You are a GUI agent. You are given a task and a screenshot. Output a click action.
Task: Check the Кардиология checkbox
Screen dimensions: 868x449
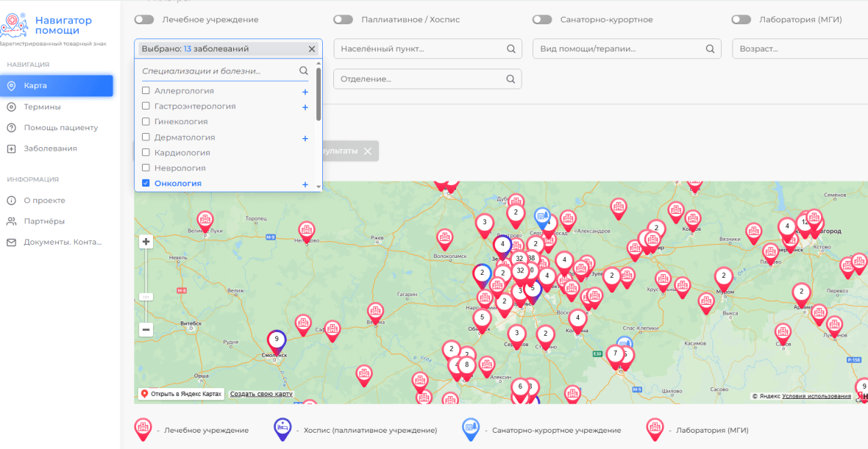pos(146,152)
